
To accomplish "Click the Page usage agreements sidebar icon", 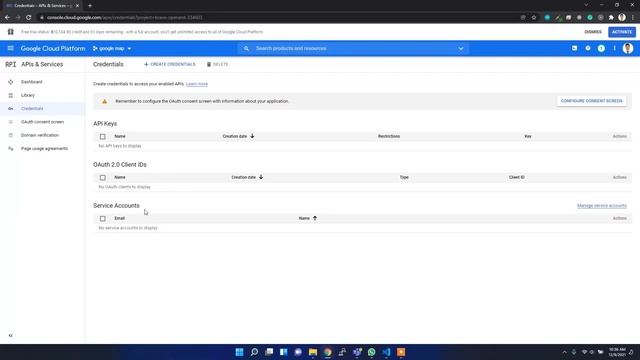I will coord(11,149).
